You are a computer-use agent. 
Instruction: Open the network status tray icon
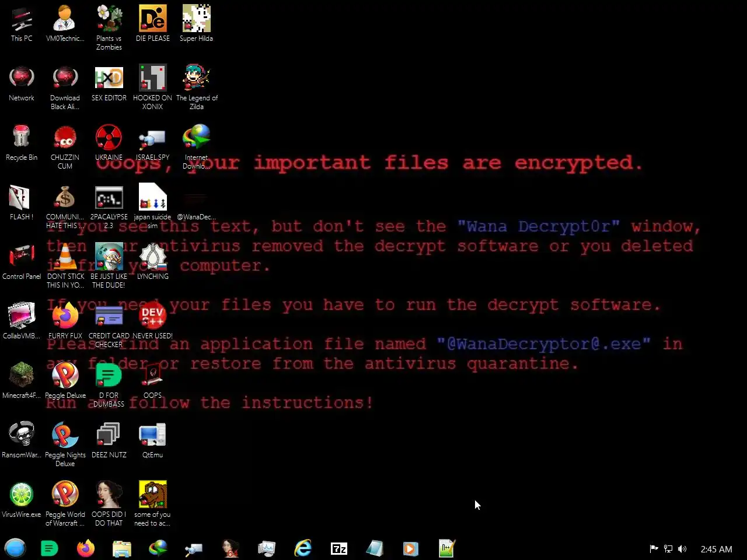[668, 549]
